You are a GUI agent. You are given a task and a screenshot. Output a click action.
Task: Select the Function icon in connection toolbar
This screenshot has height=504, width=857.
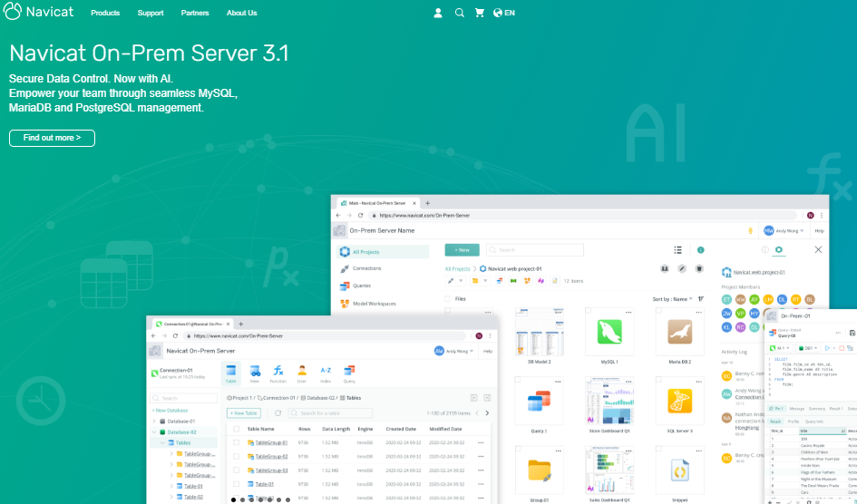coord(278,374)
